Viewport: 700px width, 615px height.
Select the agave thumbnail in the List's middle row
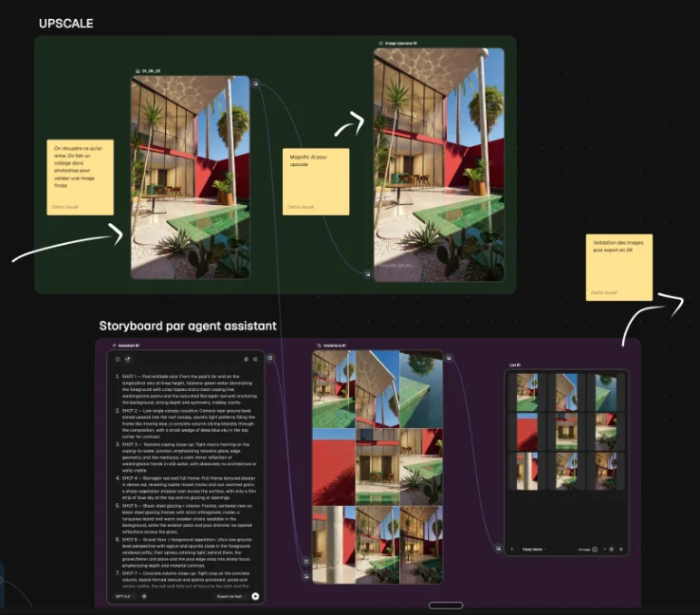tap(605, 432)
